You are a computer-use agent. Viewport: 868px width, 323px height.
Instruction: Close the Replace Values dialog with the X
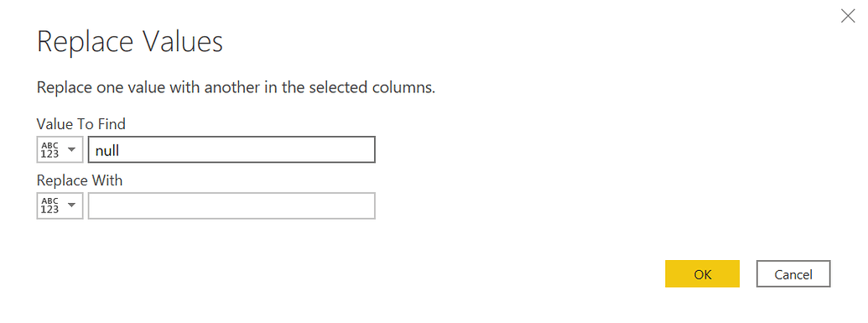click(x=848, y=16)
